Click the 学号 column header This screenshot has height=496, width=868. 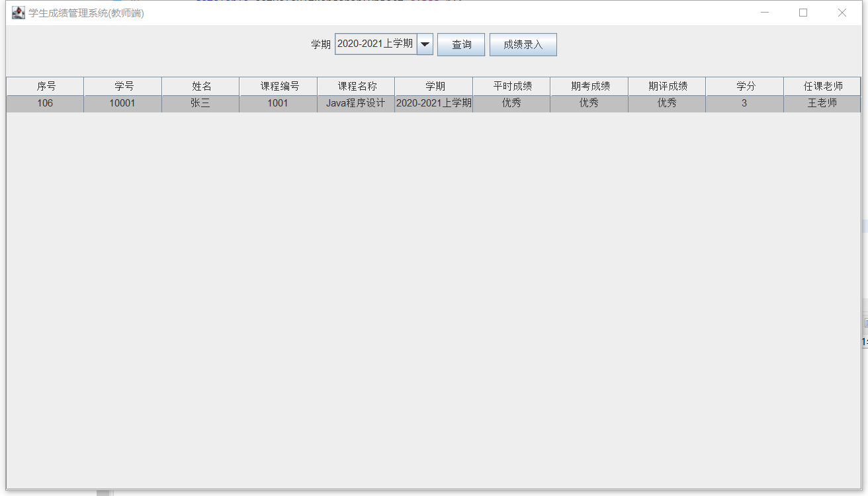coord(123,86)
